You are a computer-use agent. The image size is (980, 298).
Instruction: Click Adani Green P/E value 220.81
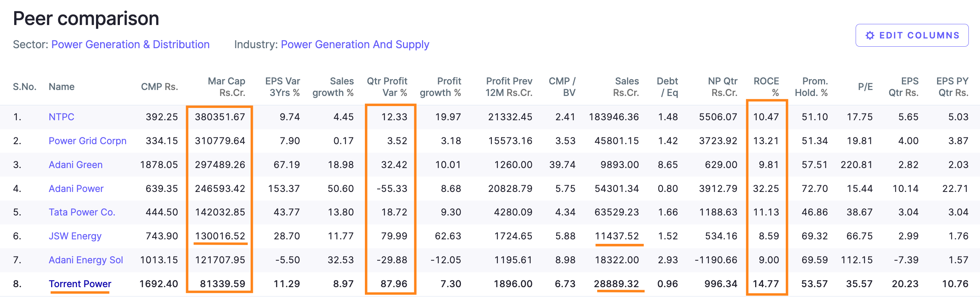click(x=856, y=165)
